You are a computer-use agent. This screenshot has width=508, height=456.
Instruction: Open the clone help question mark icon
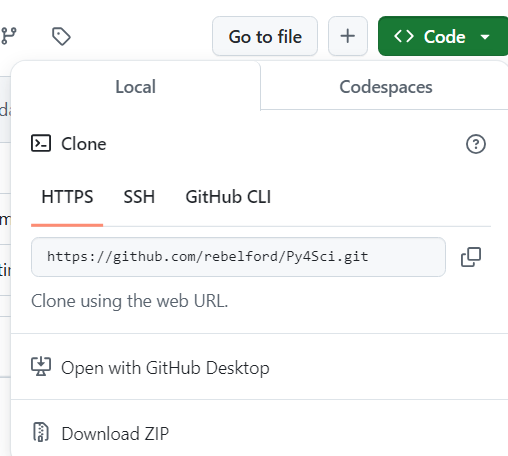click(x=476, y=144)
